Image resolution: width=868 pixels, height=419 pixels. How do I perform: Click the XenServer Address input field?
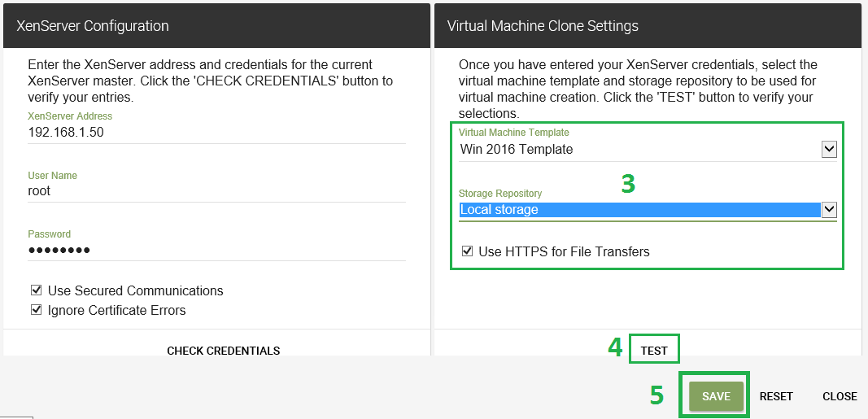216,132
